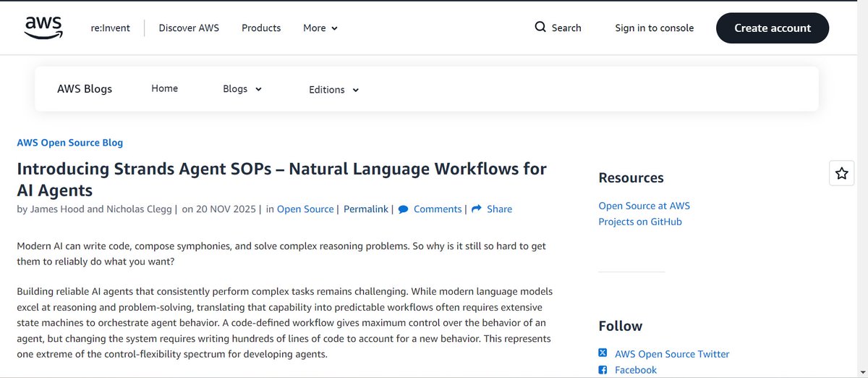Open the Open Source category link
The image size is (868, 378).
tap(305, 209)
